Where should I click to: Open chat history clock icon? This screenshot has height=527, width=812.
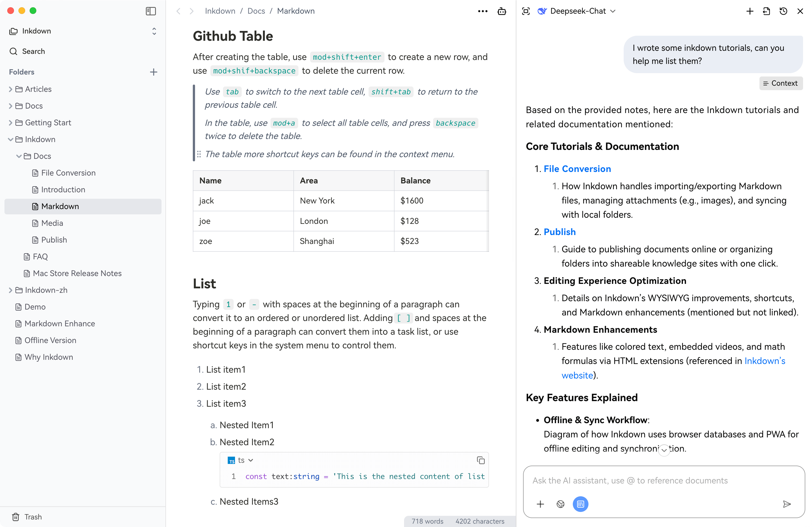tap(783, 11)
